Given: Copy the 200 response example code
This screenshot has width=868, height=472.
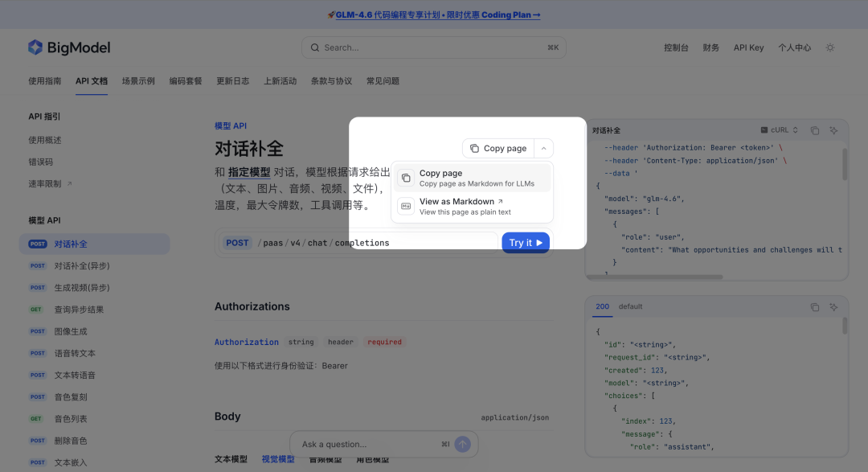Looking at the screenshot, I should tap(813, 306).
